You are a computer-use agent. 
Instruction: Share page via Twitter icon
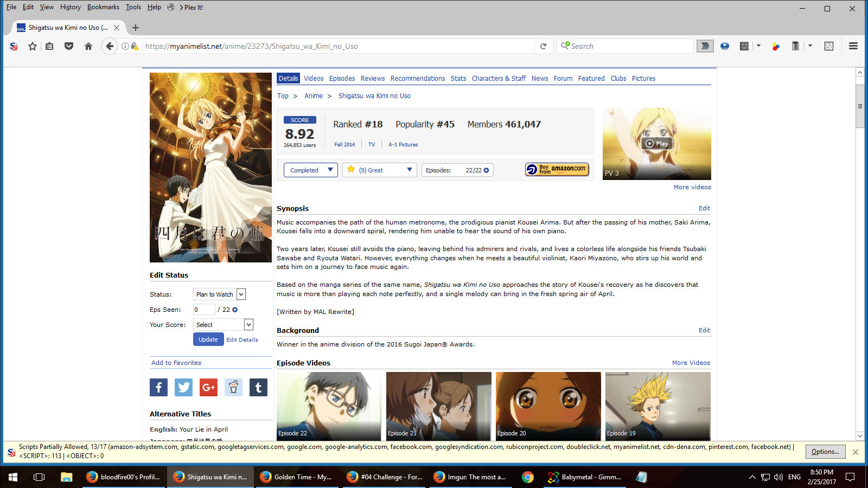(183, 387)
